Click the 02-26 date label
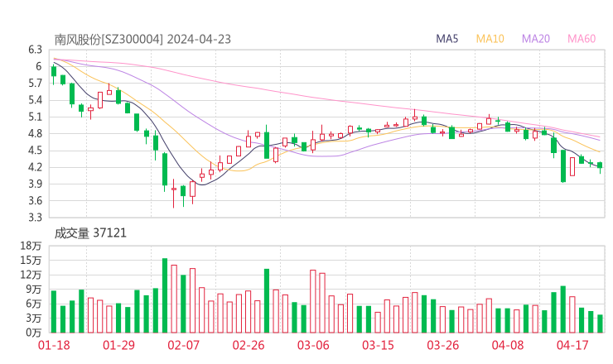Screen dimensions: 613x364 [x=249, y=345]
